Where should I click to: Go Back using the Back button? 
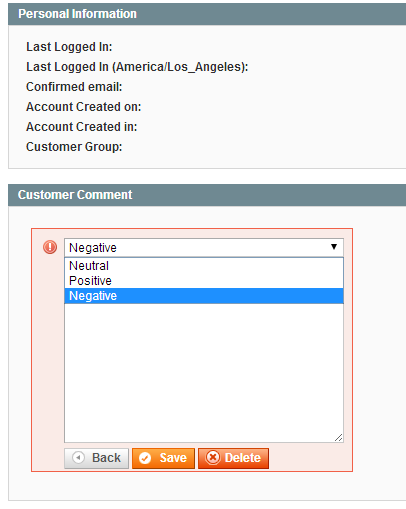pyautogui.click(x=96, y=458)
